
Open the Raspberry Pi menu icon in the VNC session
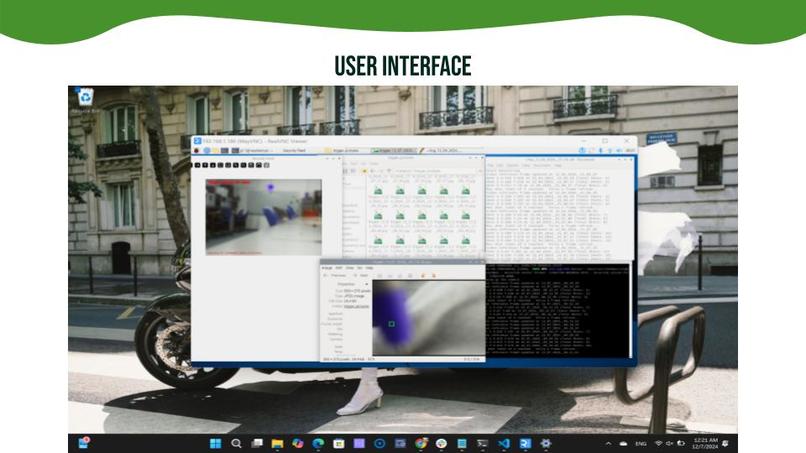[196, 151]
